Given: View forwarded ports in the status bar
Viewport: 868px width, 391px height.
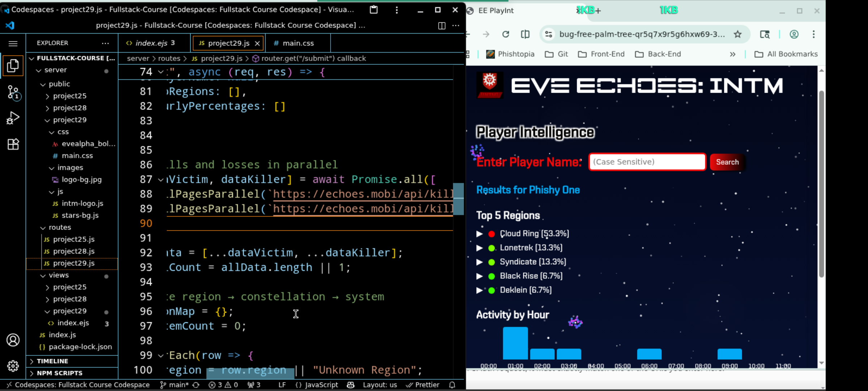Looking at the screenshot, I should (254, 385).
